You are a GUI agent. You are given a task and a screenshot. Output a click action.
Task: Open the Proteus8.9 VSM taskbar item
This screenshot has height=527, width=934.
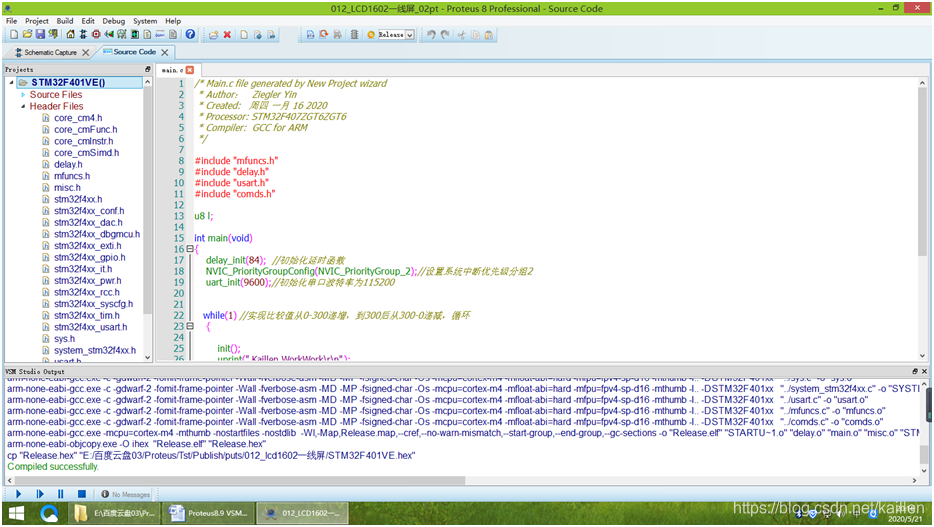click(208, 513)
